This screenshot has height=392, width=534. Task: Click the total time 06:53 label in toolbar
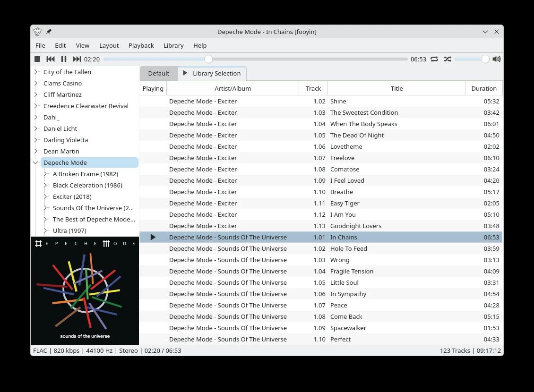(418, 59)
